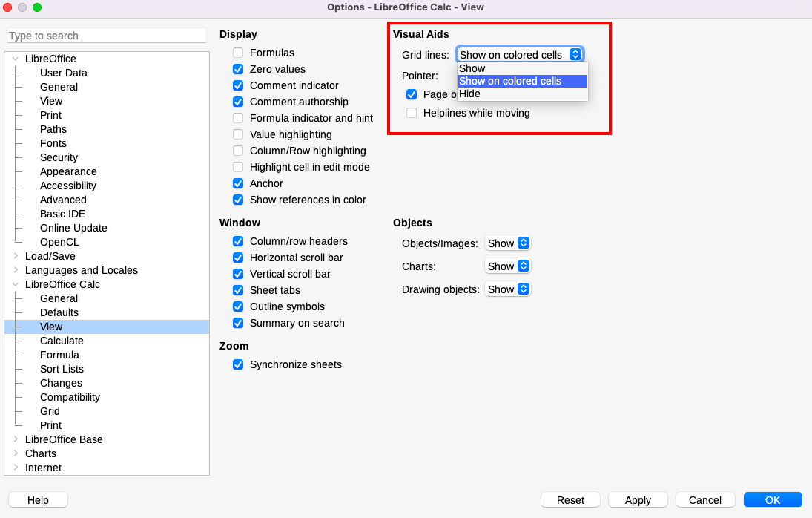
Task: Uncheck Zero values checkbox
Action: (238, 70)
